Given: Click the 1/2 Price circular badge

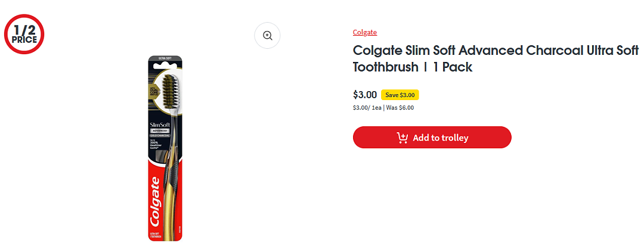Looking at the screenshot, I should (24, 34).
